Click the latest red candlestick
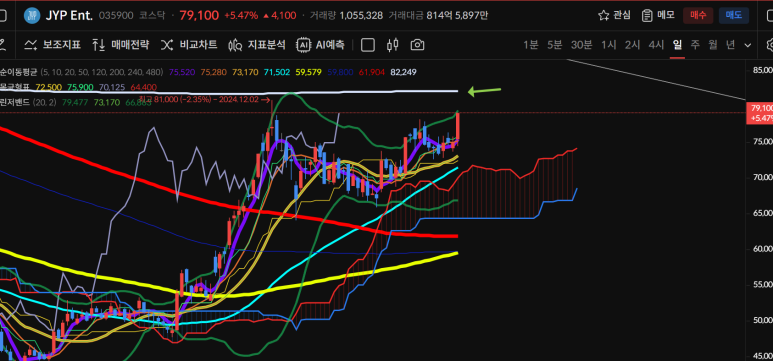The height and width of the screenshot is (361, 773). (458, 126)
